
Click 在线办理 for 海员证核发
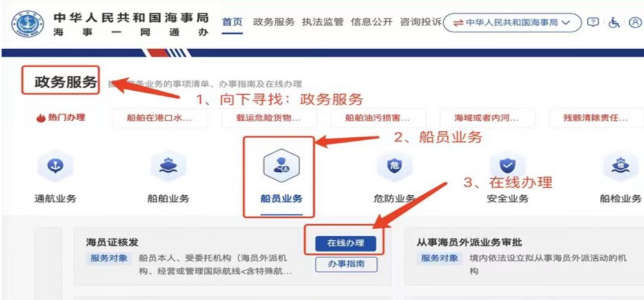tap(346, 243)
